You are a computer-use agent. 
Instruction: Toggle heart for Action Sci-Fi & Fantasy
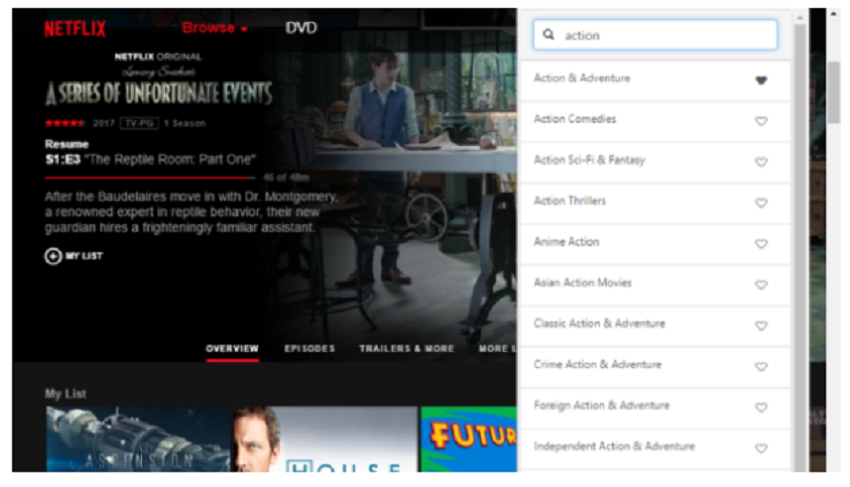pos(761,162)
